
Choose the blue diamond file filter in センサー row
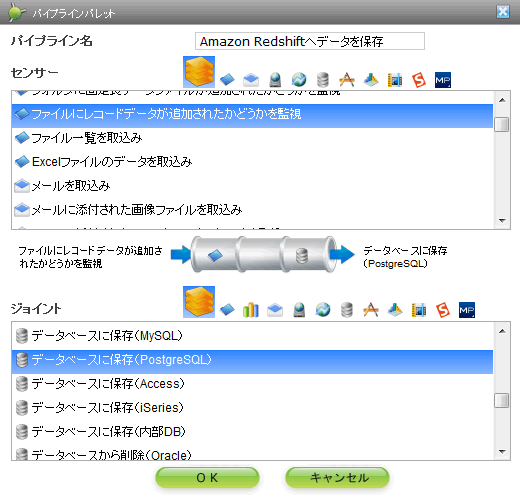point(227,80)
